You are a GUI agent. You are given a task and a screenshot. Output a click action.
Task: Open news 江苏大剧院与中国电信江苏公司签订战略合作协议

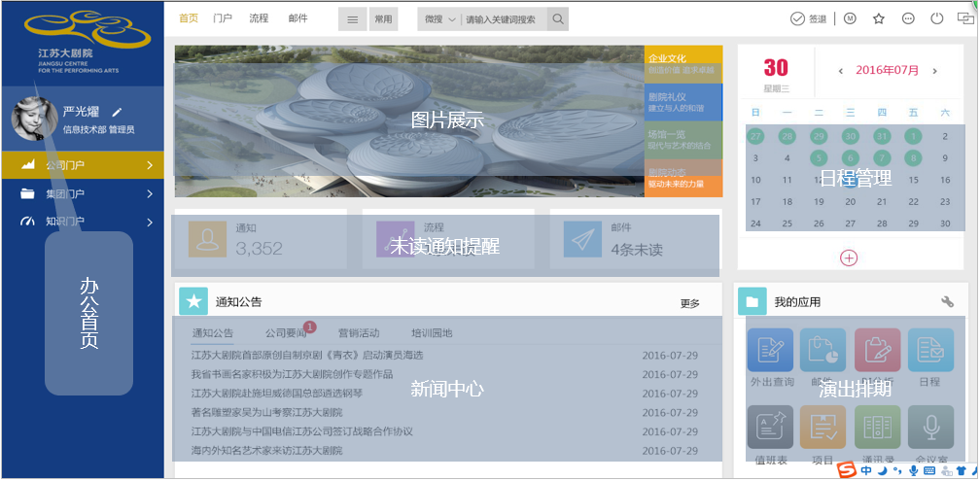coord(301,431)
